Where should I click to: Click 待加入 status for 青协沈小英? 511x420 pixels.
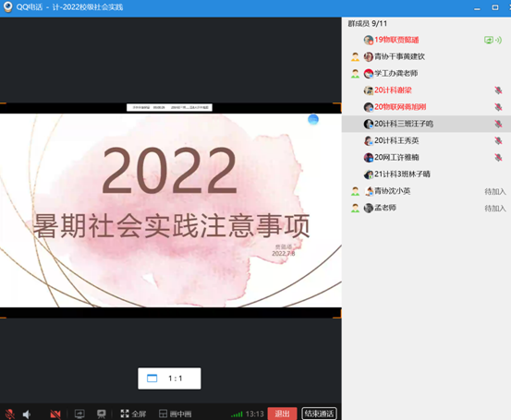coord(495,191)
